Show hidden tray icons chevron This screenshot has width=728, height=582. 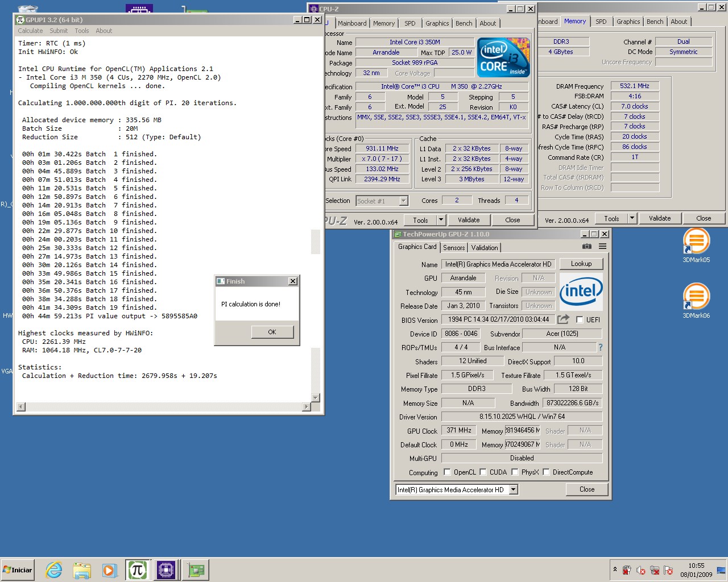pyautogui.click(x=615, y=569)
